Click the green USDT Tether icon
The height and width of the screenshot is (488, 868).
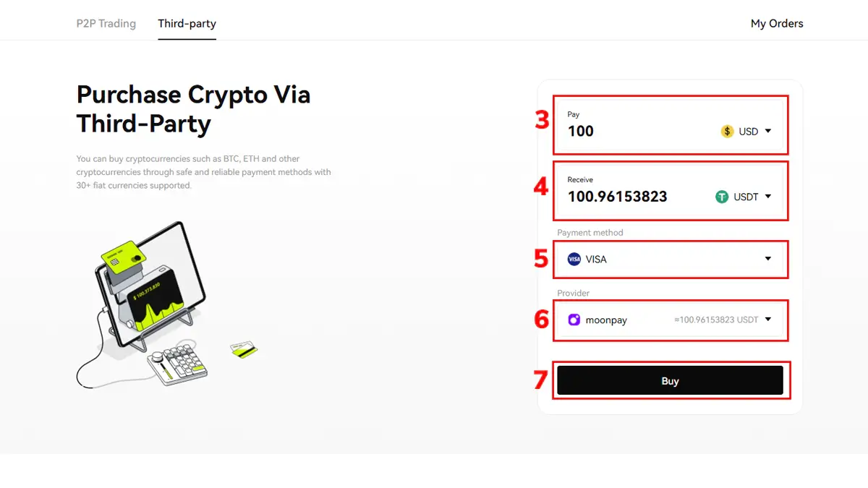722,197
